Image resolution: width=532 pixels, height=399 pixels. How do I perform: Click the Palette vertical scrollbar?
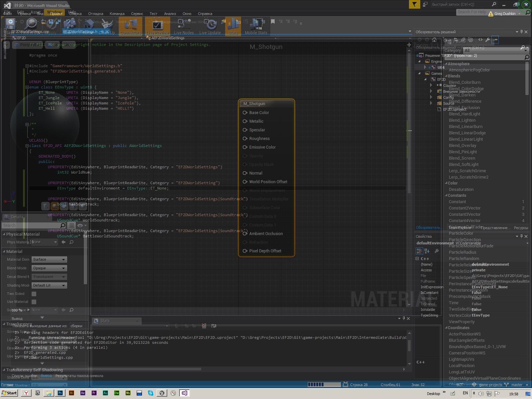click(x=527, y=79)
